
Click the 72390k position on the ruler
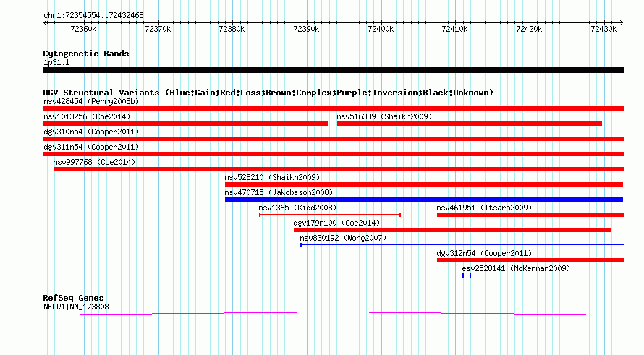(x=306, y=29)
